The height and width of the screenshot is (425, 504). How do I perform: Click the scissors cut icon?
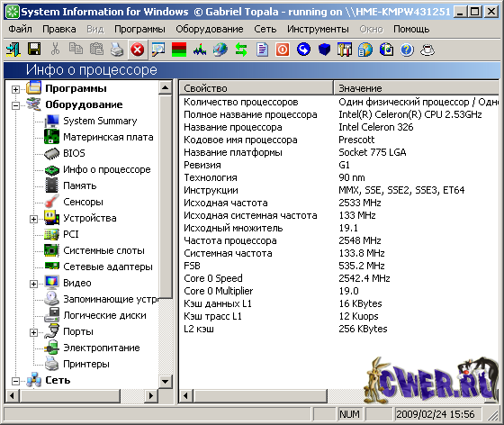click(x=55, y=50)
